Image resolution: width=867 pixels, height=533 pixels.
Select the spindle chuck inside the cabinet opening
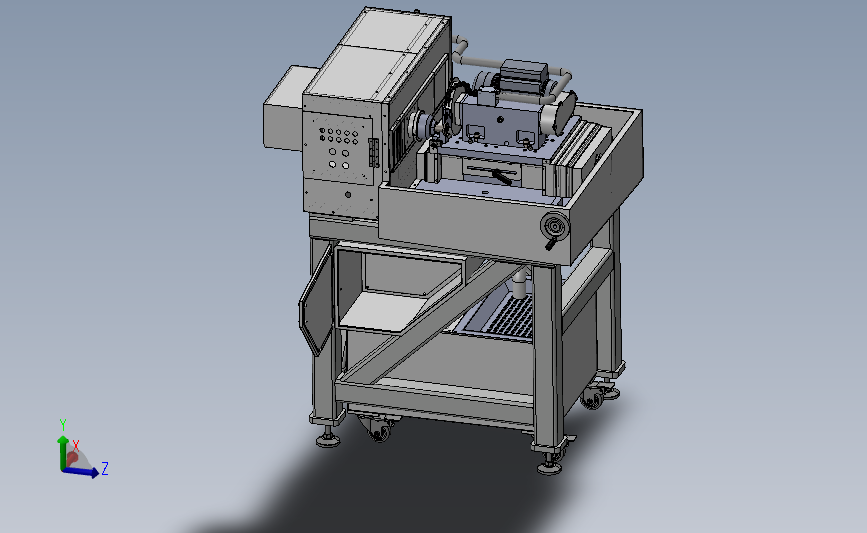tap(420, 124)
